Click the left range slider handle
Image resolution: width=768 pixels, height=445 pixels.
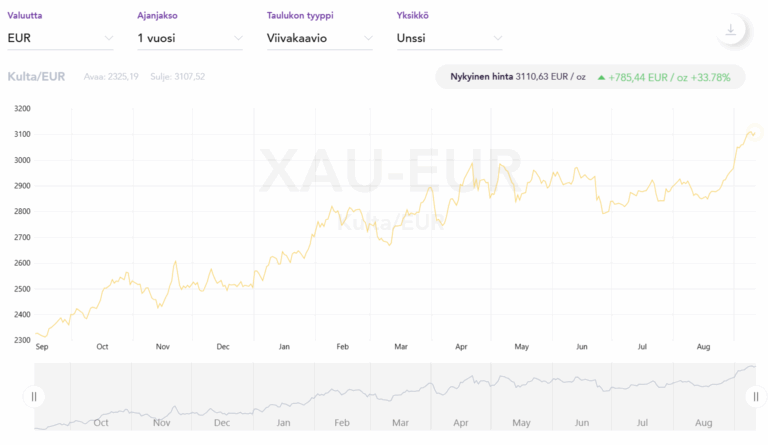tap(34, 396)
